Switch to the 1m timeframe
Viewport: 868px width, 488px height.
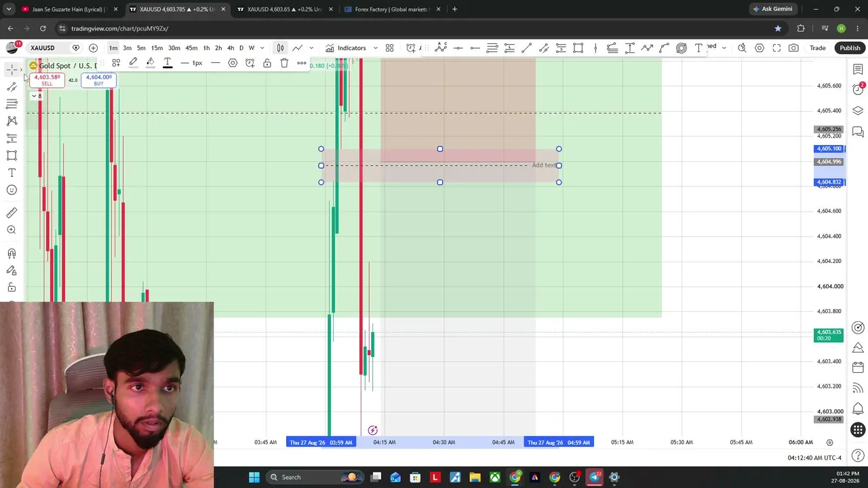tap(113, 48)
